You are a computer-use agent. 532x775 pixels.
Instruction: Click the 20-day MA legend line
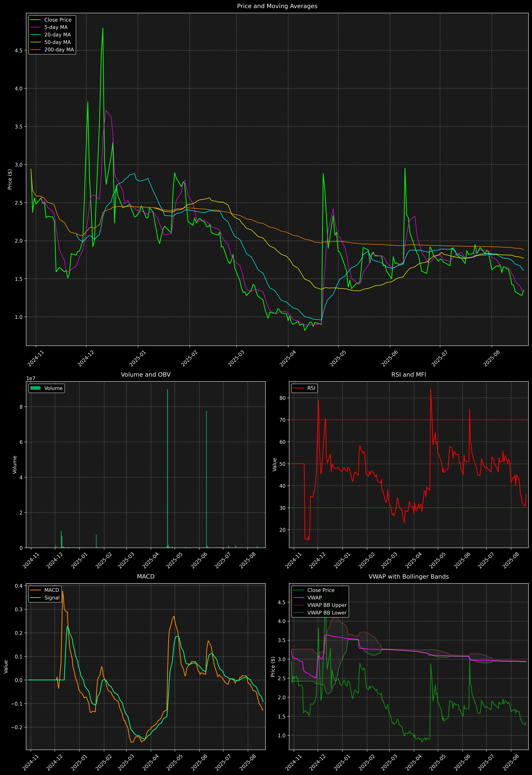tap(35, 35)
